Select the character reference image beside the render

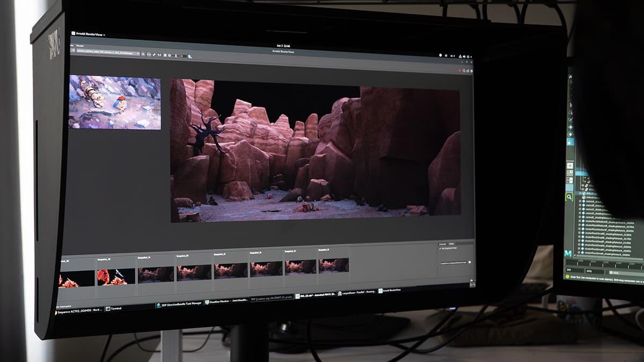coord(115,102)
